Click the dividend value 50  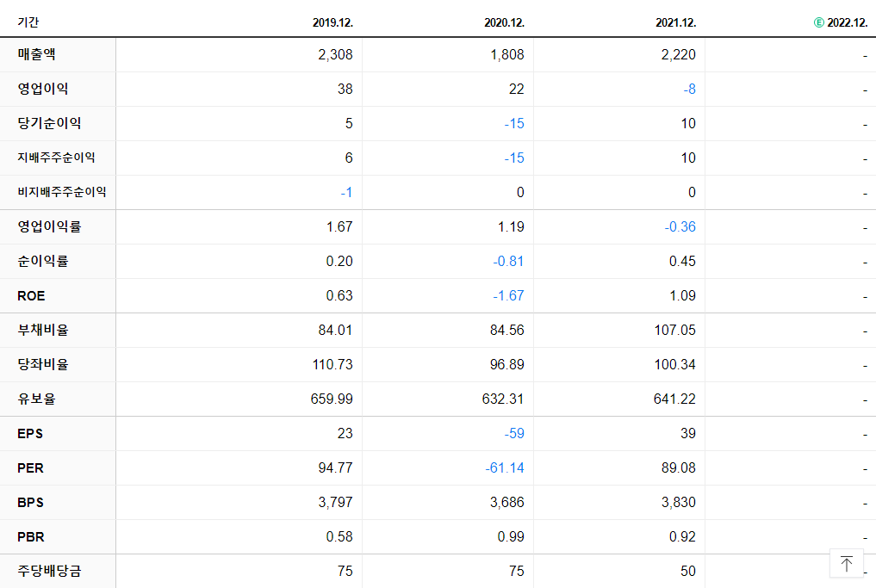click(687, 572)
